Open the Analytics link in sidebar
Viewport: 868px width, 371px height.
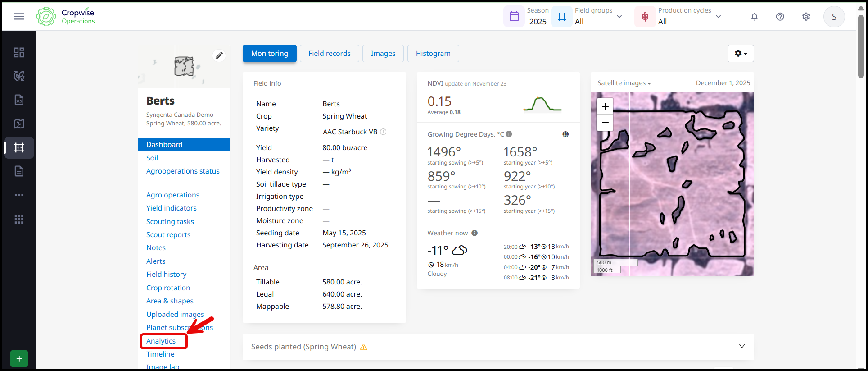pyautogui.click(x=161, y=341)
